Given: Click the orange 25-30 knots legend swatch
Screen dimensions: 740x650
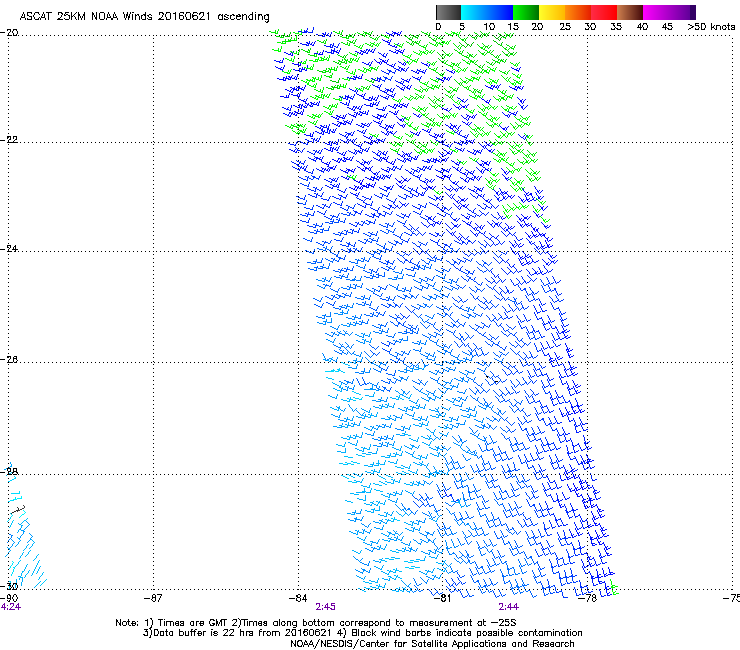Looking at the screenshot, I should coord(578,12).
